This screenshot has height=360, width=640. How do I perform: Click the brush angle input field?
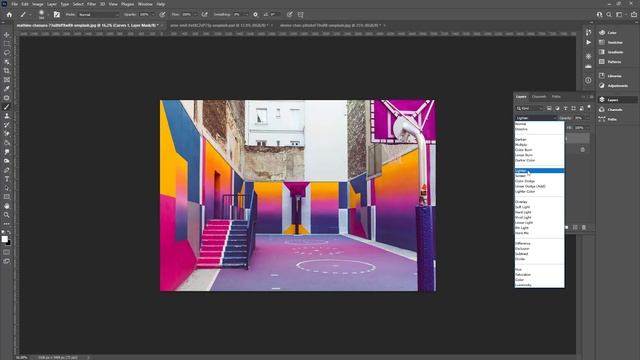tap(274, 14)
